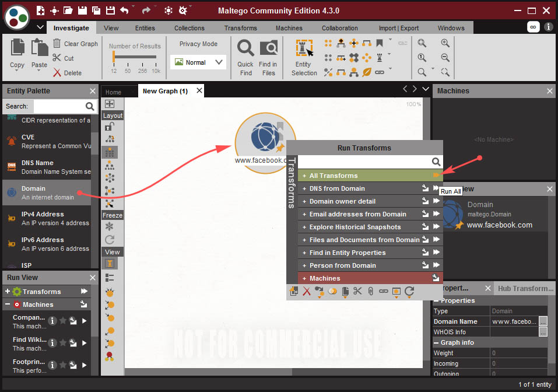
Task: Click the Domain Name ellipsis button
Action: coord(543,321)
